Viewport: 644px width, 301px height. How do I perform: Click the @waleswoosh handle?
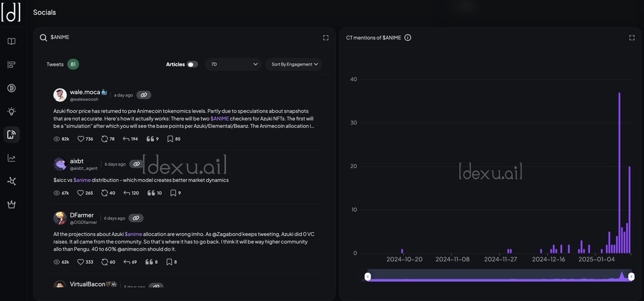pos(84,99)
